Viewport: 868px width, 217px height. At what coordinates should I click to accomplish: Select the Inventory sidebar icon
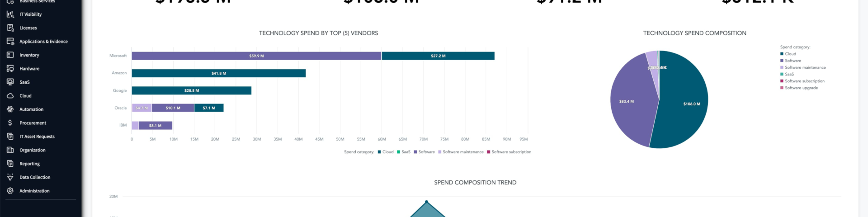[10, 55]
